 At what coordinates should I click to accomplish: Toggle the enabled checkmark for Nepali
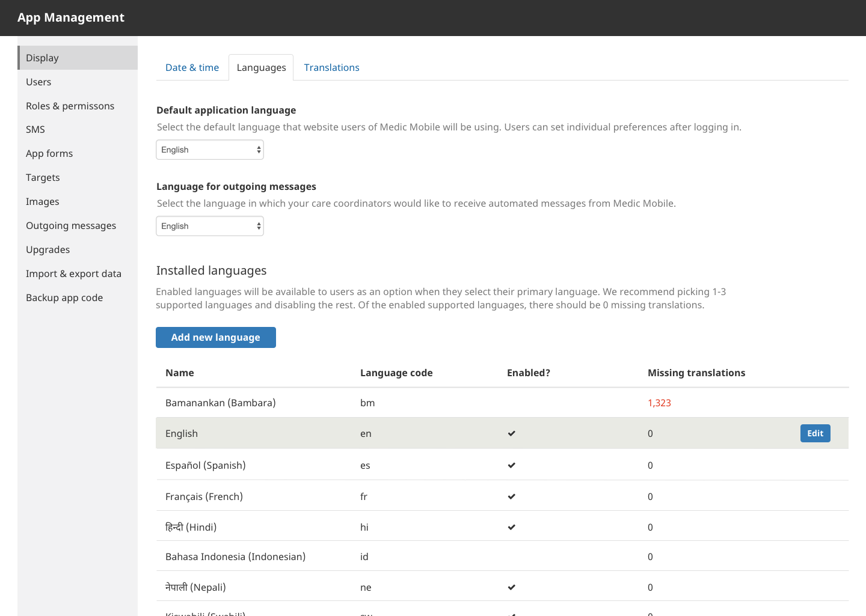pyautogui.click(x=511, y=587)
